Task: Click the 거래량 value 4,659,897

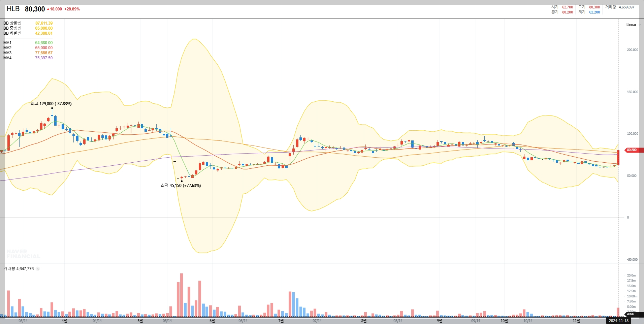Action: [x=626, y=7]
